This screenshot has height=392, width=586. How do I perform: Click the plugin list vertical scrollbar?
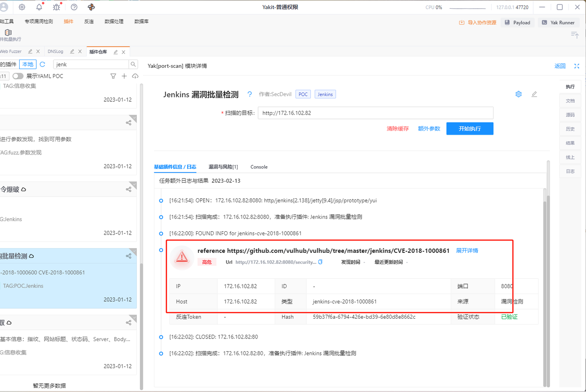point(141,236)
